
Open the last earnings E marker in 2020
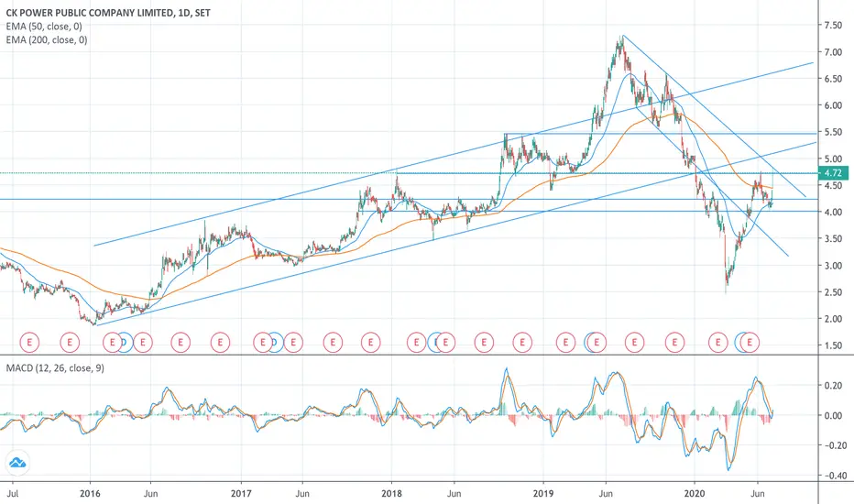(750, 342)
